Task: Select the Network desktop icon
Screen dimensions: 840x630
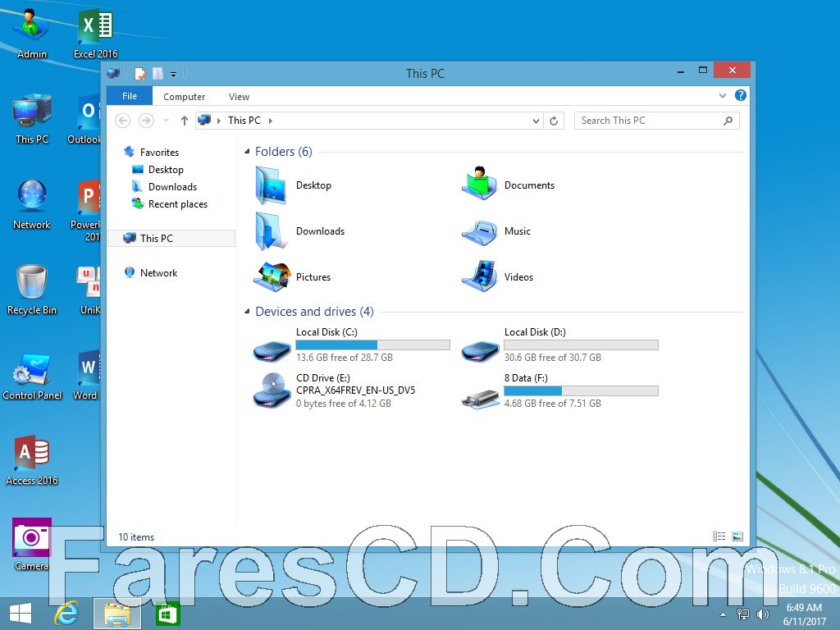Action: [32, 204]
